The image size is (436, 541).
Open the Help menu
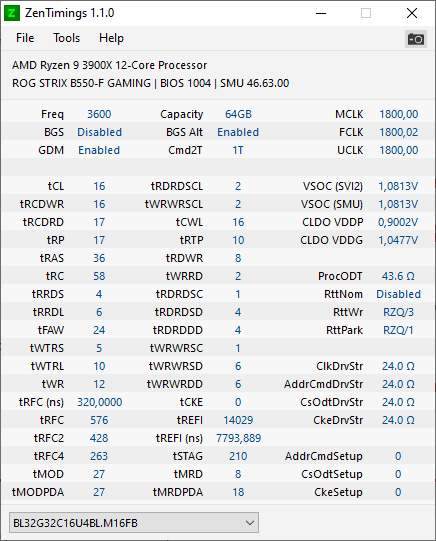tap(111, 38)
